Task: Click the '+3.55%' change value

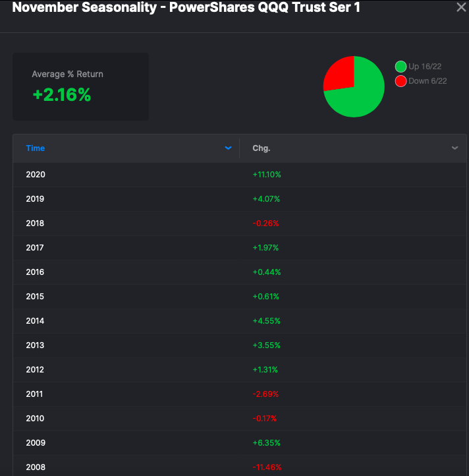Action: pyautogui.click(x=266, y=345)
